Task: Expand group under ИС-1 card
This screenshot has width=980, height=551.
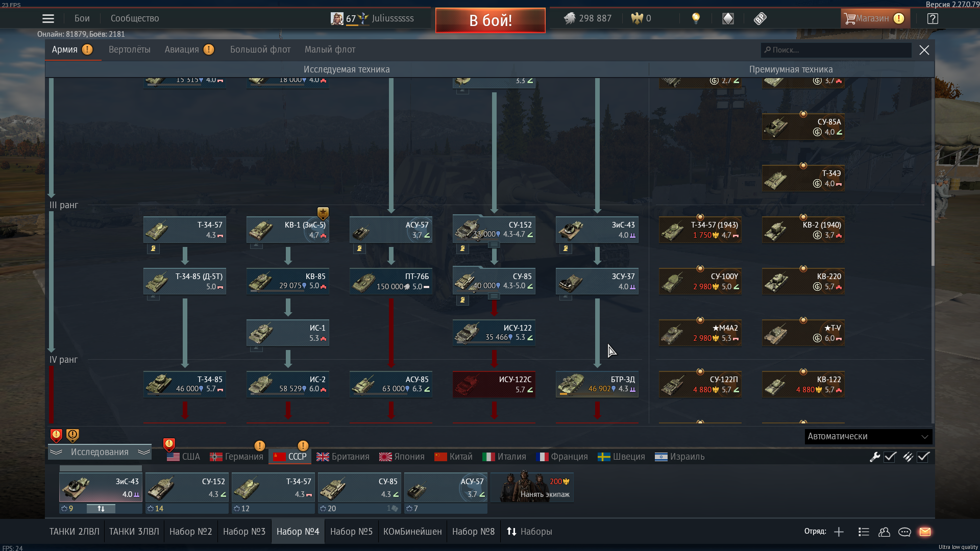Action: (x=257, y=348)
